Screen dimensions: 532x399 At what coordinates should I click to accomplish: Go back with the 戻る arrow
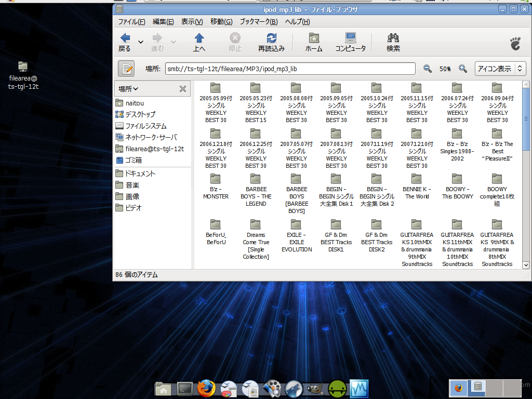point(125,42)
